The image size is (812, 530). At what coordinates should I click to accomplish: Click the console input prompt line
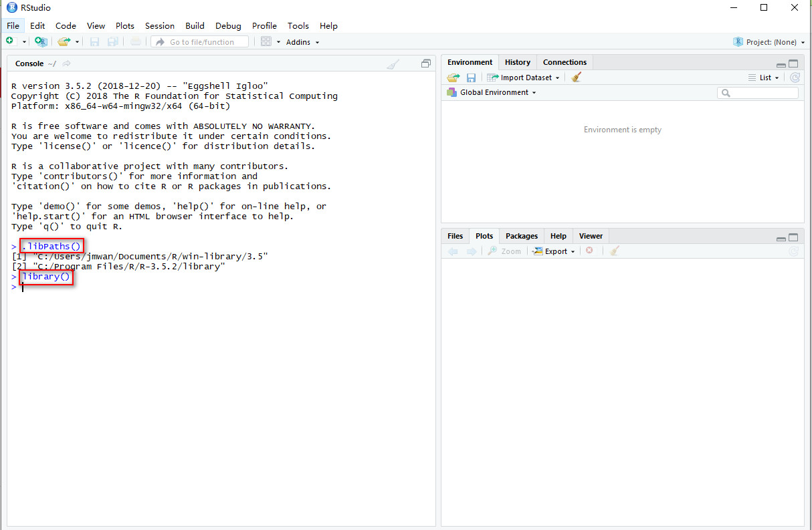pyautogui.click(x=221, y=287)
